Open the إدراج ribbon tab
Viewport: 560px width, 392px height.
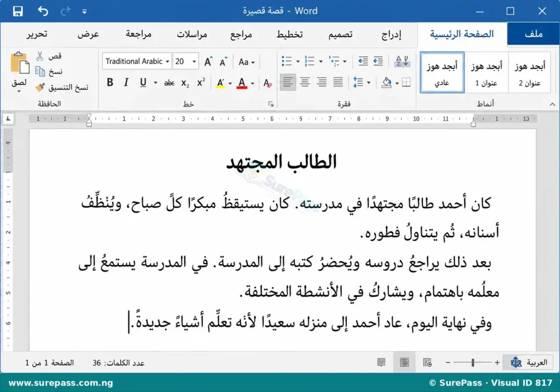pos(391,34)
